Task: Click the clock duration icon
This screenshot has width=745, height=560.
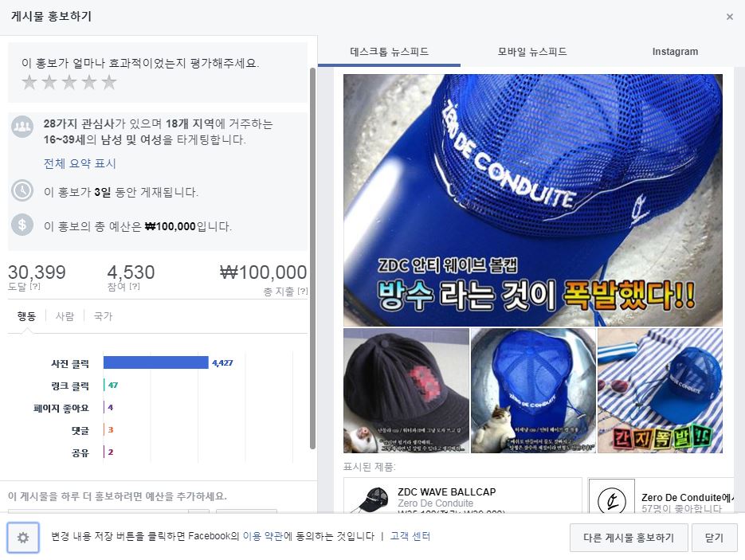Action: [x=22, y=191]
